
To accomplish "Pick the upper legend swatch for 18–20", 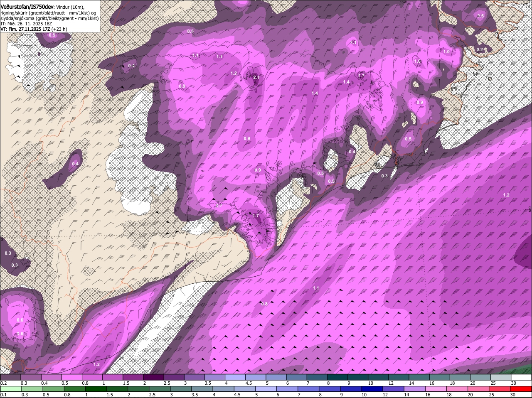I will point(460,377).
